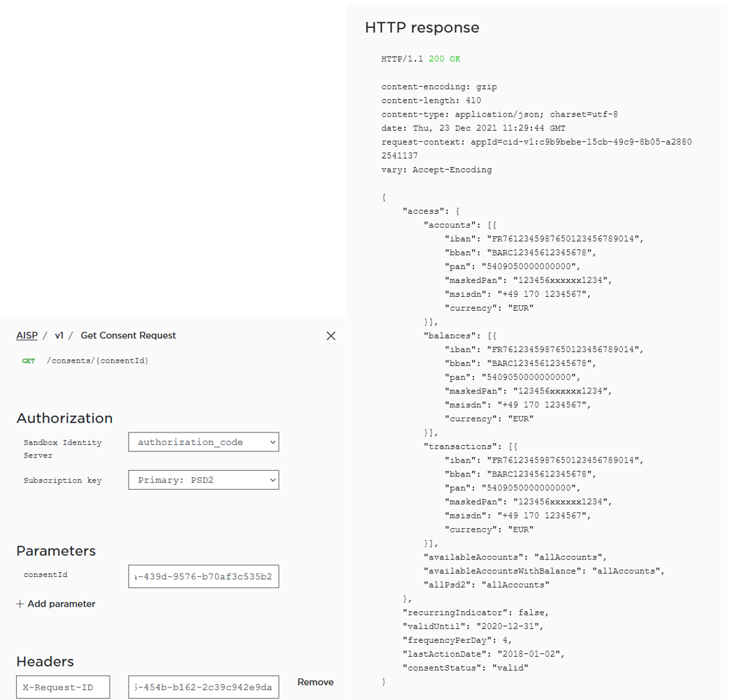Click the Headers section heading
This screenshot has width=729, height=700.
pos(45,662)
